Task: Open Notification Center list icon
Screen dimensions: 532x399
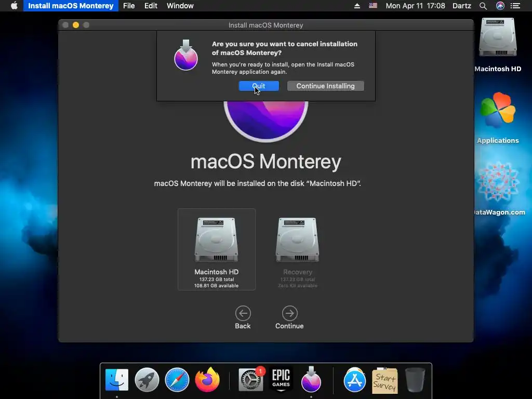Action: pyautogui.click(x=515, y=6)
